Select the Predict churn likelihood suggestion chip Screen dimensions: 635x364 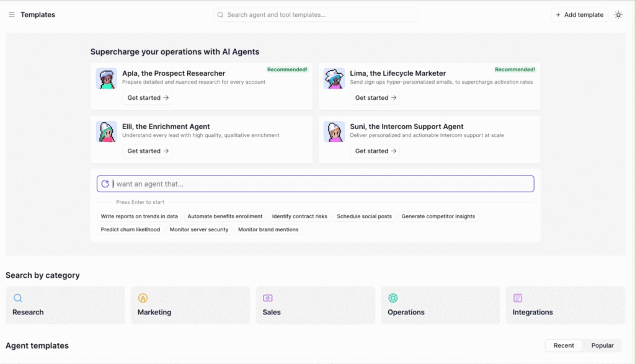pos(130,229)
